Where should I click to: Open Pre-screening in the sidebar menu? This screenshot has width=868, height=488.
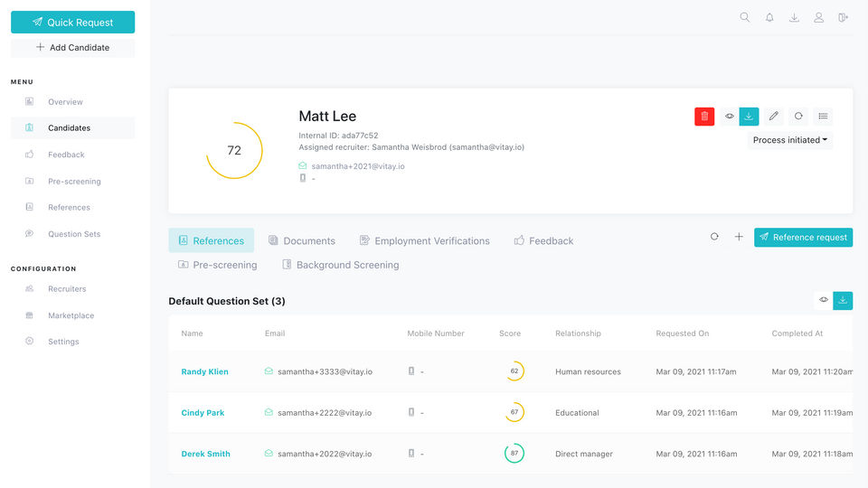[x=74, y=181]
